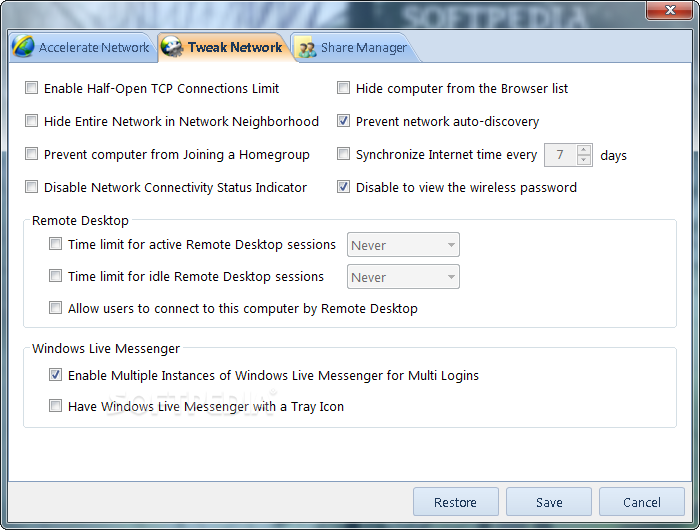
Task: Click the Restore button
Action: pyautogui.click(x=456, y=502)
